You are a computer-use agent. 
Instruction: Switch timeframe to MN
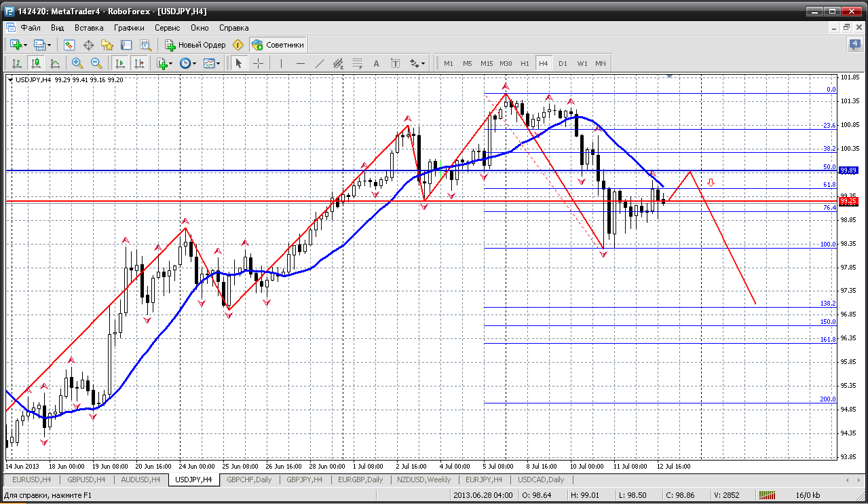(x=601, y=63)
